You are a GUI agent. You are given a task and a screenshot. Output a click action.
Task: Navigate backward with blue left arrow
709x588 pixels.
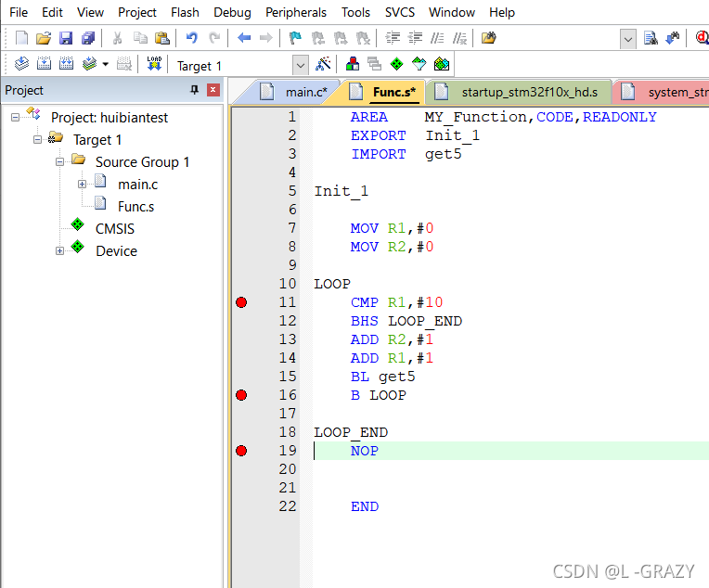point(244,38)
